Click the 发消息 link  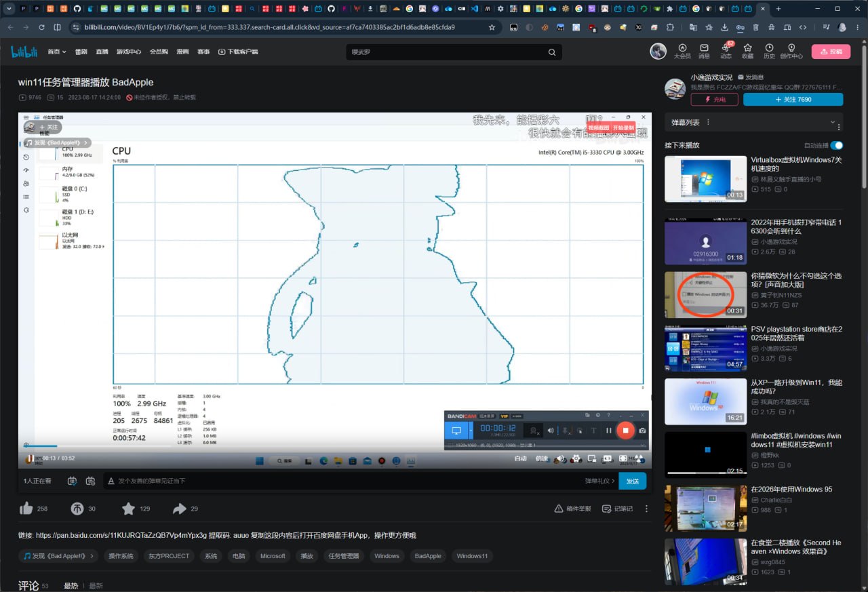[751, 77]
